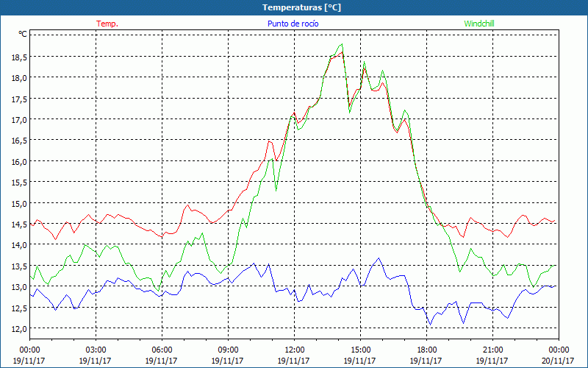Click the °C unit label on the y-axis
Viewport: 588px width, 368px height.
23,34
